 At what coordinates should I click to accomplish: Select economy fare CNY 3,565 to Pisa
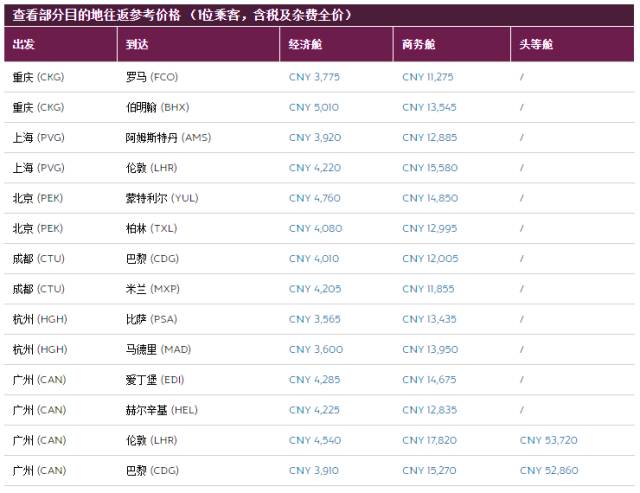click(x=314, y=319)
